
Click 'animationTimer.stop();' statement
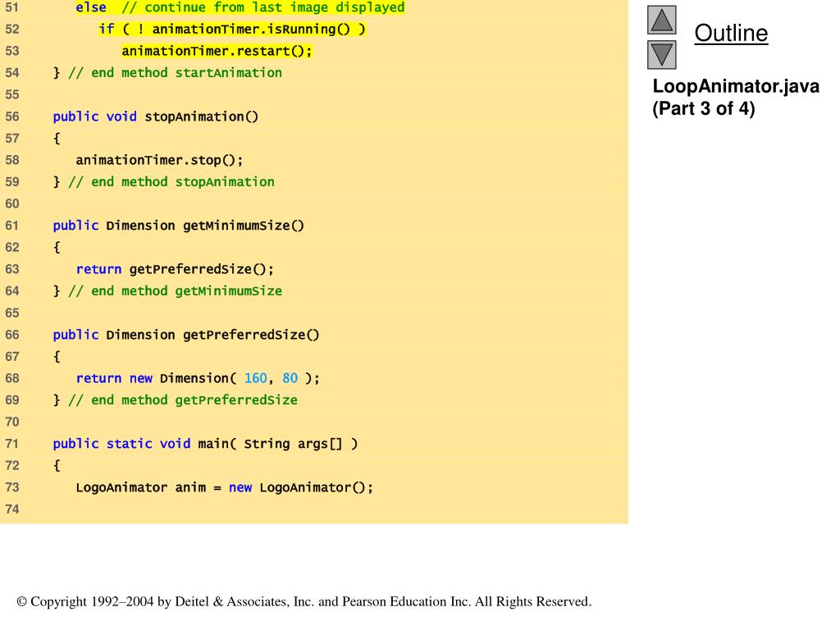159,160
